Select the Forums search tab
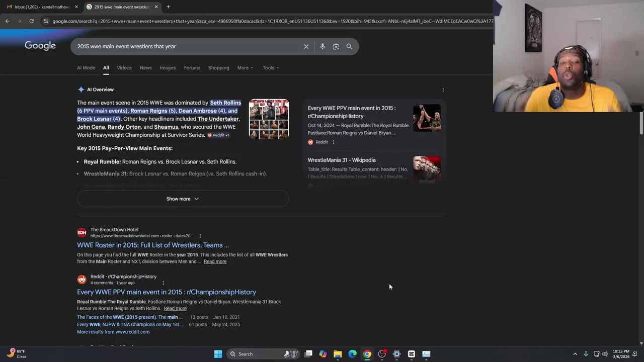This screenshot has height=362, width=644. pos(192,68)
